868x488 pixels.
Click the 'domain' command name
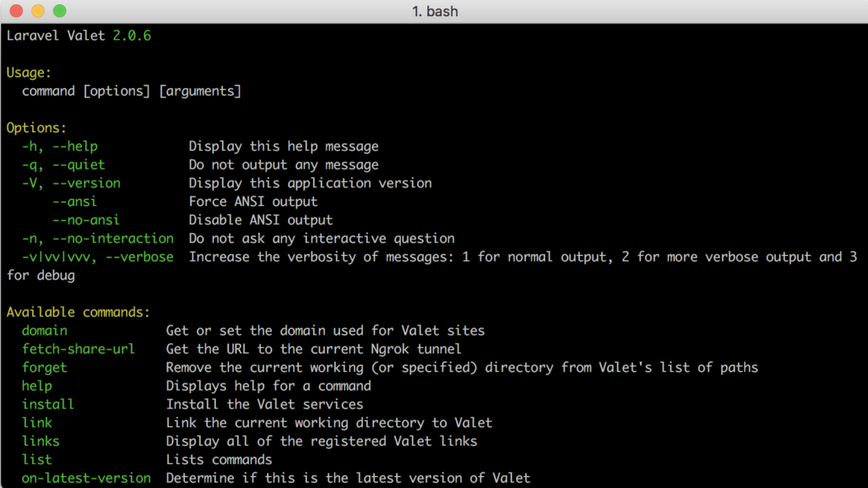coord(44,330)
